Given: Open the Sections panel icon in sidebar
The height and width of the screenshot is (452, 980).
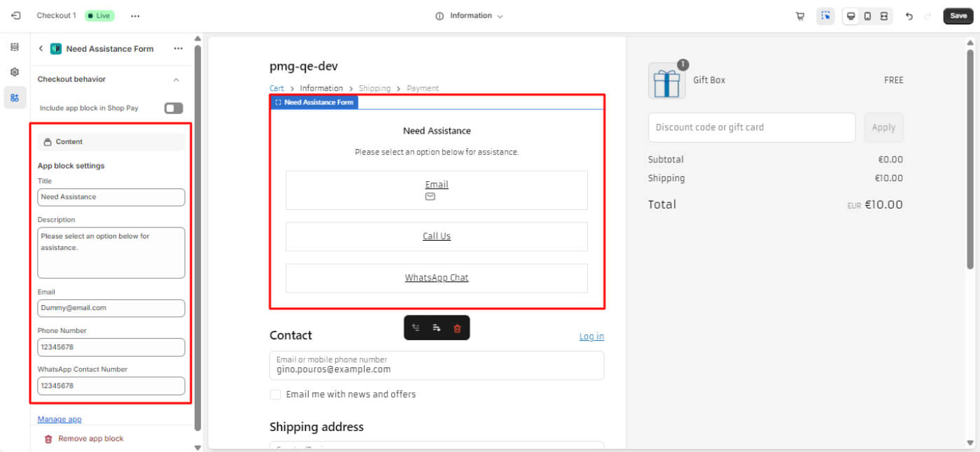Looking at the screenshot, I should [x=15, y=47].
